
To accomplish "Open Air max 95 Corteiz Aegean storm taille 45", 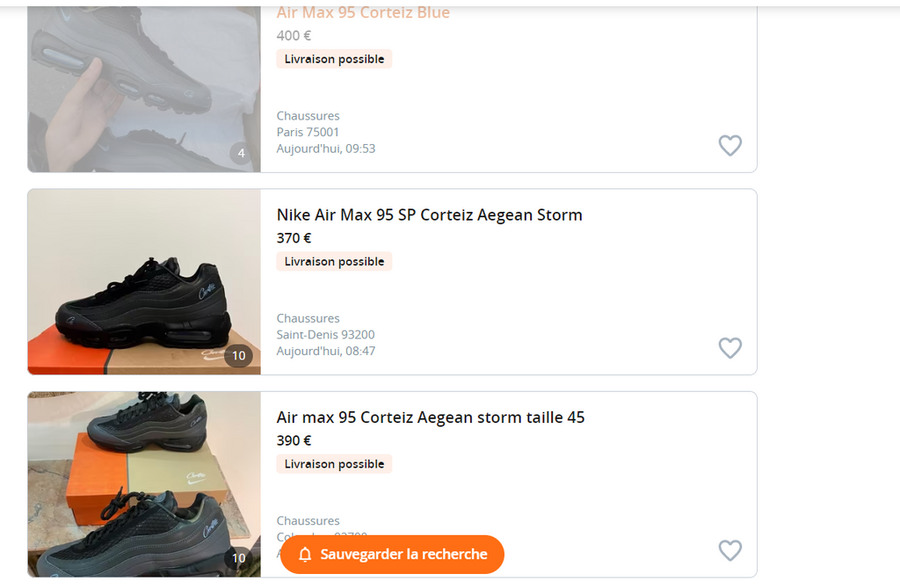I will pyautogui.click(x=430, y=417).
